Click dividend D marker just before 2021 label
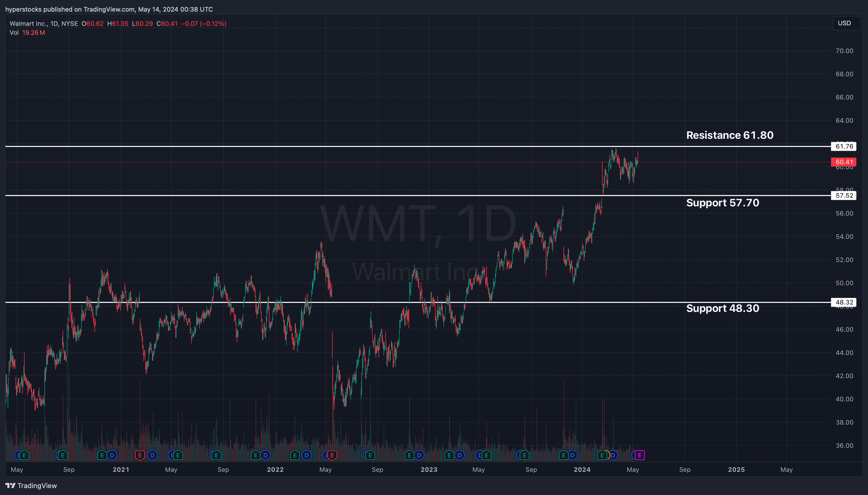The height and width of the screenshot is (495, 868). coord(112,455)
